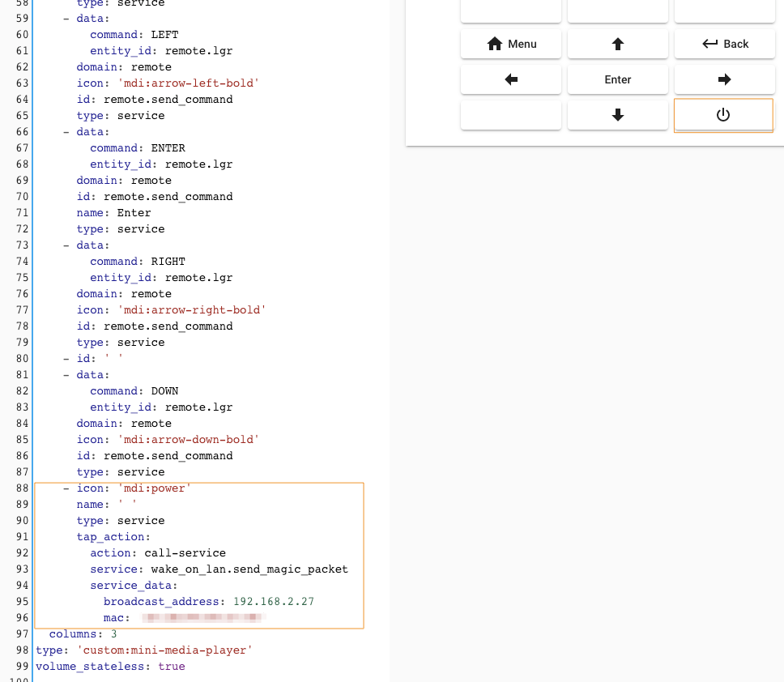Click 'command: DOWN' on line 82

tap(134, 391)
